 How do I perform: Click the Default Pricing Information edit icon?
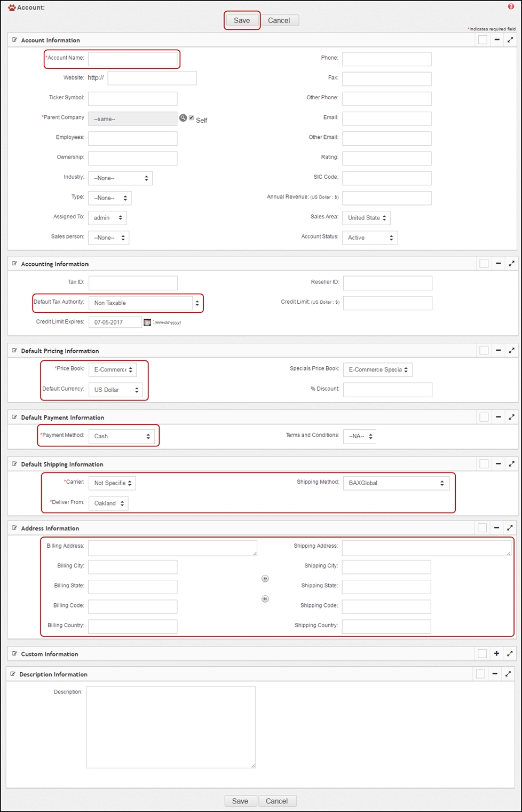pyautogui.click(x=14, y=350)
